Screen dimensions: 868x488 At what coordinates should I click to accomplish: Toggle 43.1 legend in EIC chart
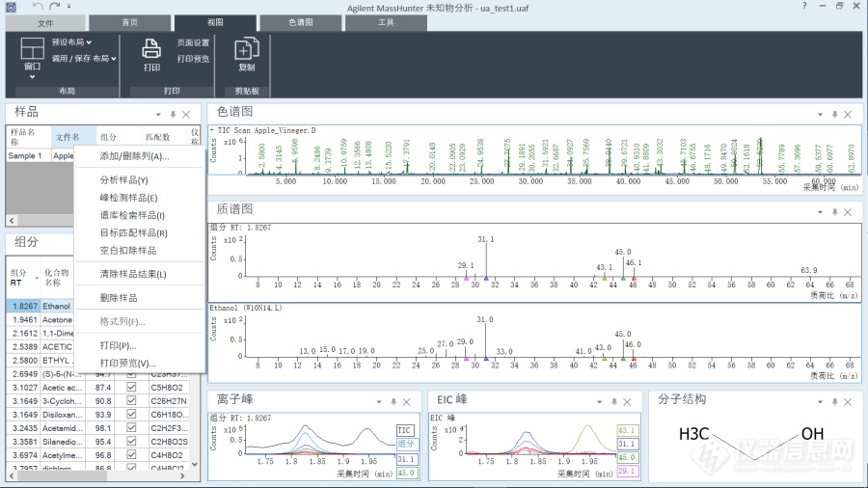coord(626,430)
